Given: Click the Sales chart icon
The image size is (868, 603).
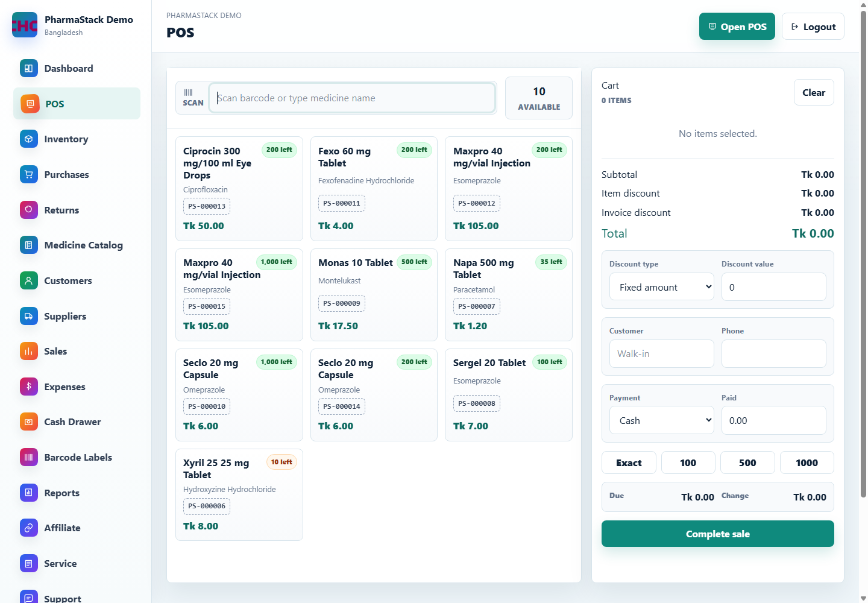Looking at the screenshot, I should [x=28, y=351].
